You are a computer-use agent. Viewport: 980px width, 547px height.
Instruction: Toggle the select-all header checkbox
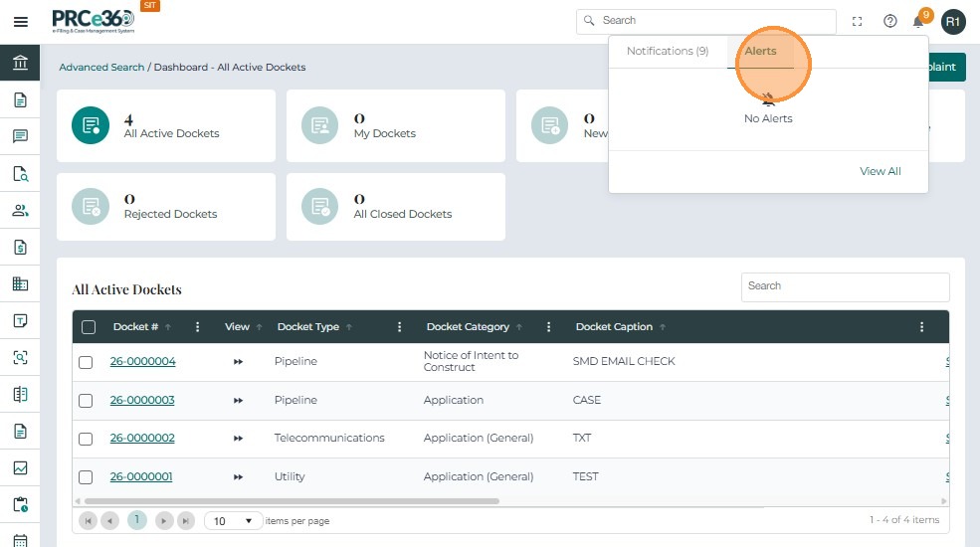[89, 327]
